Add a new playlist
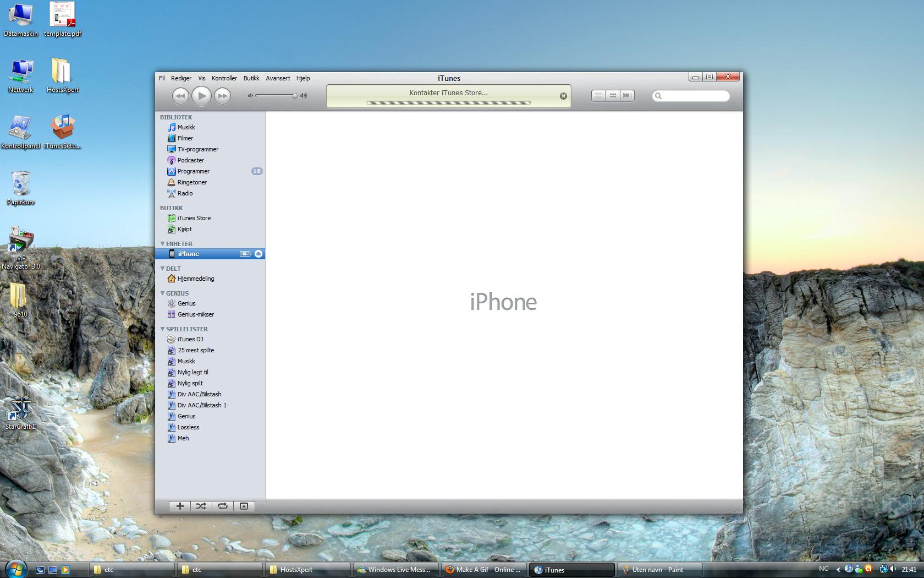The image size is (924, 578). (180, 506)
